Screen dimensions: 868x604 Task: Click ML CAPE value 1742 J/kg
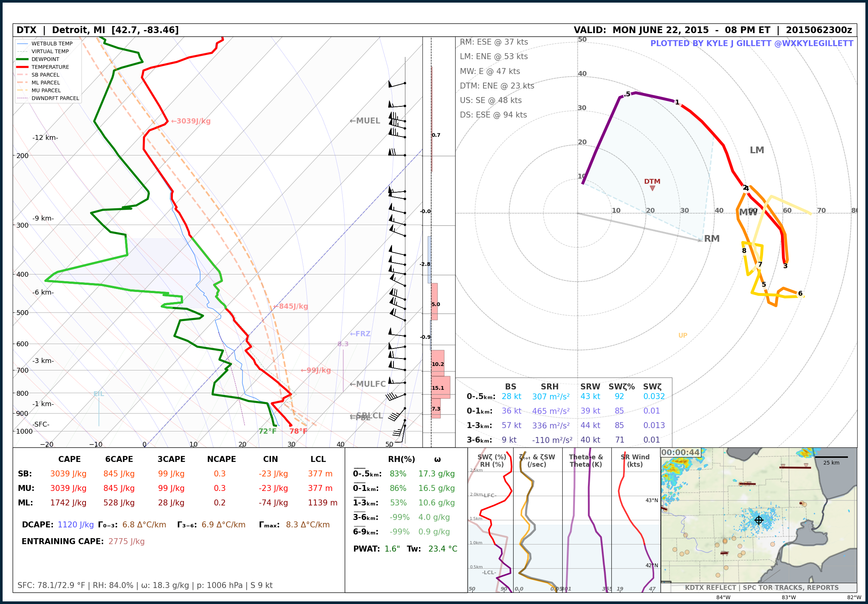[68, 503]
